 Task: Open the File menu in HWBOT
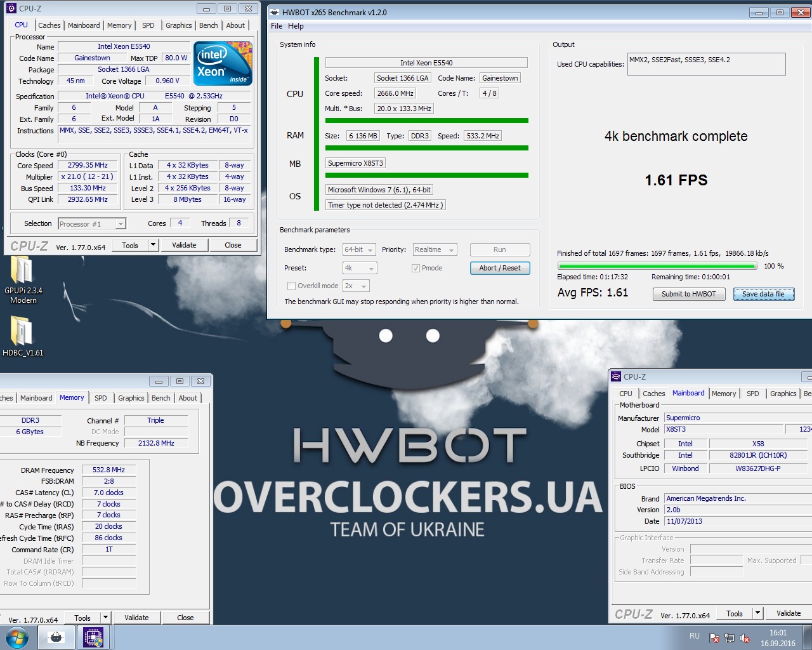[x=277, y=26]
